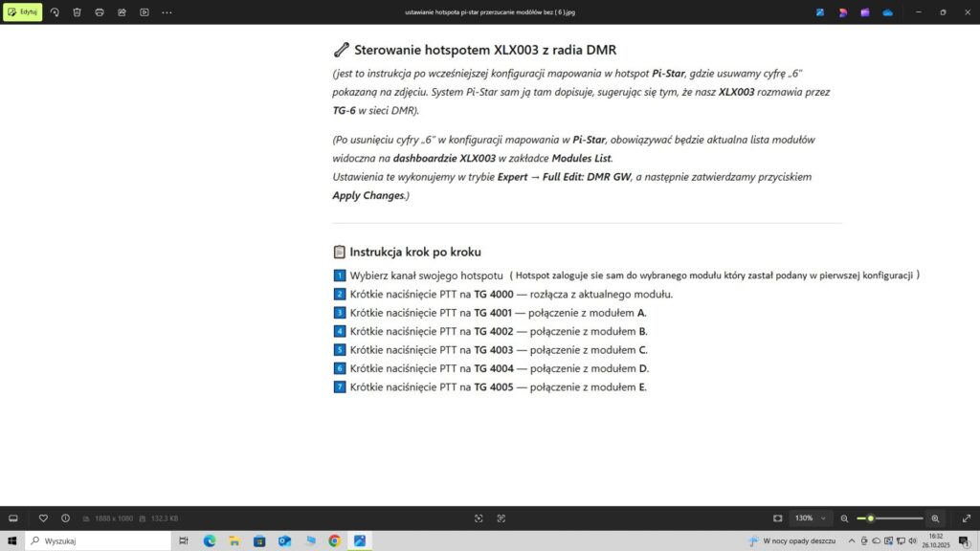Delete the photo using the trash icon
Image resolution: width=980 pixels, height=551 pixels.
click(x=77, y=12)
